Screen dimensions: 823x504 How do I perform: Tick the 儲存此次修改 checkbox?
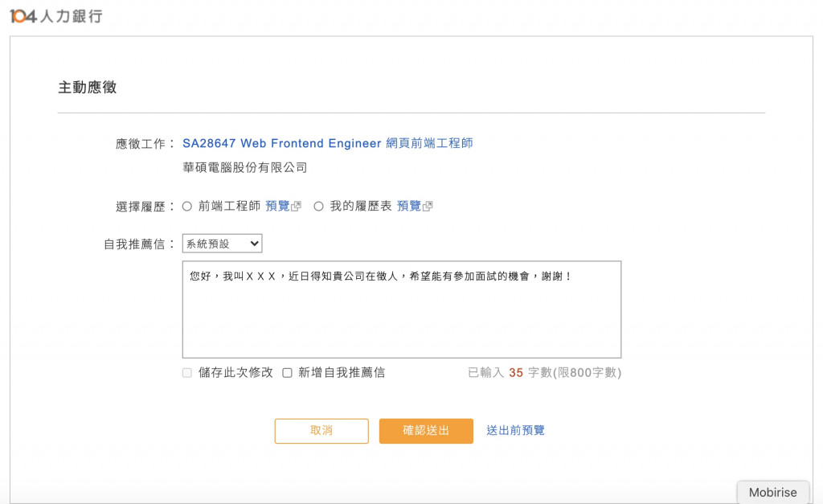pyautogui.click(x=187, y=373)
